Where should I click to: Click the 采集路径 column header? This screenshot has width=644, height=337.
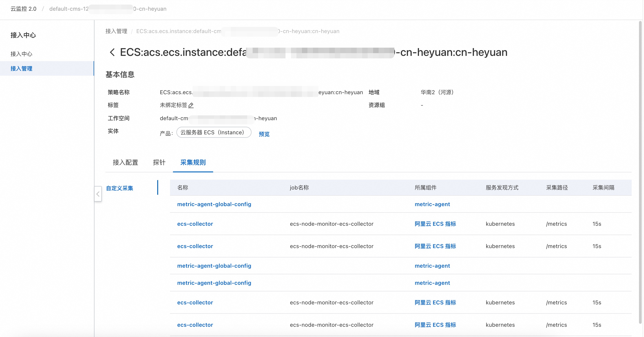point(557,188)
